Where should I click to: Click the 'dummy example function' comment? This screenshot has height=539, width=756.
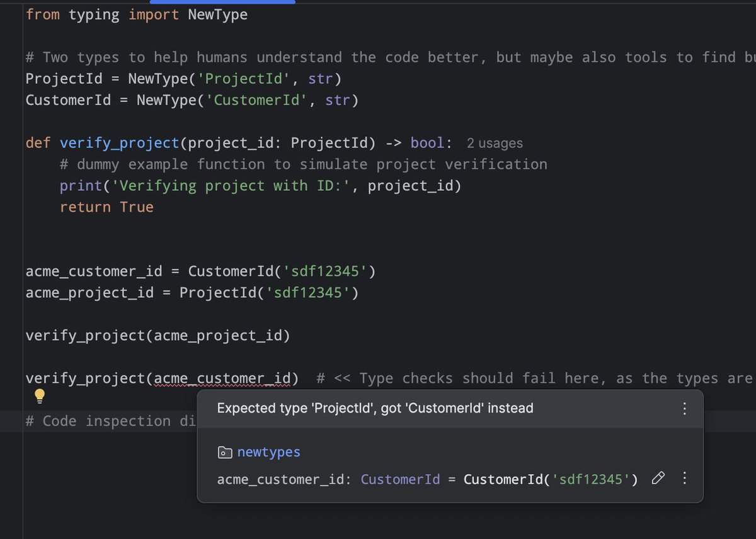pyautogui.click(x=304, y=164)
